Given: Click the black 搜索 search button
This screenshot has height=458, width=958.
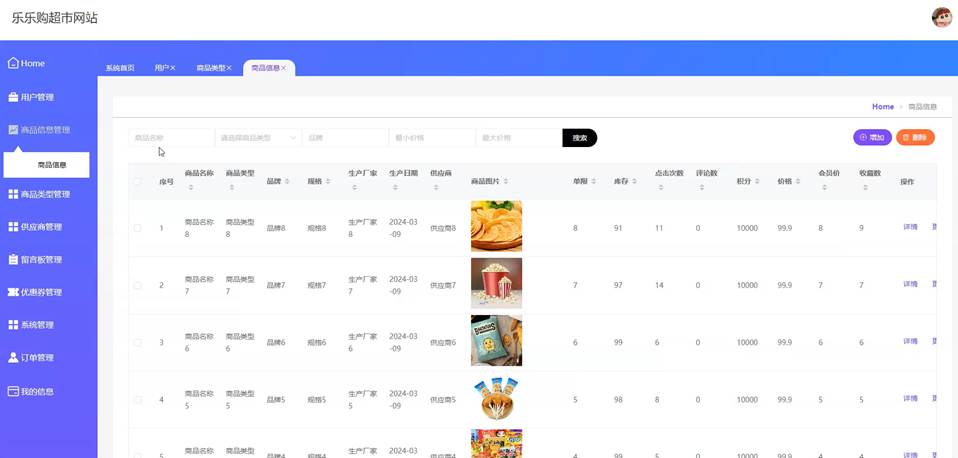Looking at the screenshot, I should coord(580,138).
